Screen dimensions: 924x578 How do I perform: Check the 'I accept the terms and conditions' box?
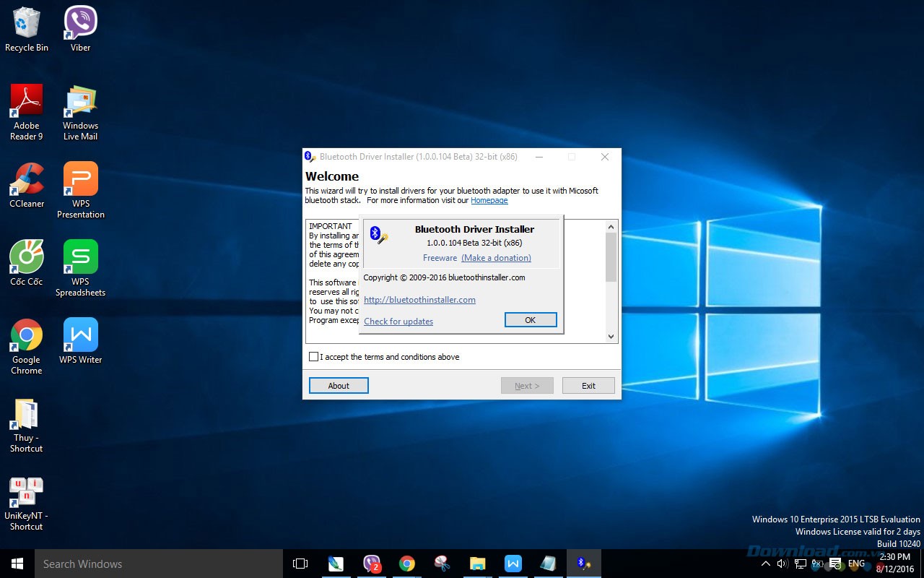(314, 356)
